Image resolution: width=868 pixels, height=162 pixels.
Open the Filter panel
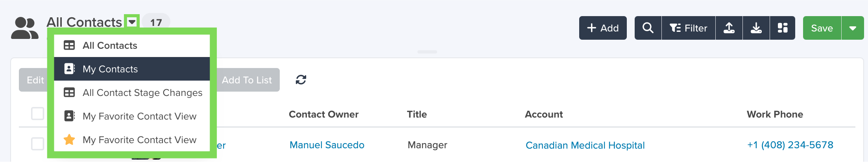point(689,28)
